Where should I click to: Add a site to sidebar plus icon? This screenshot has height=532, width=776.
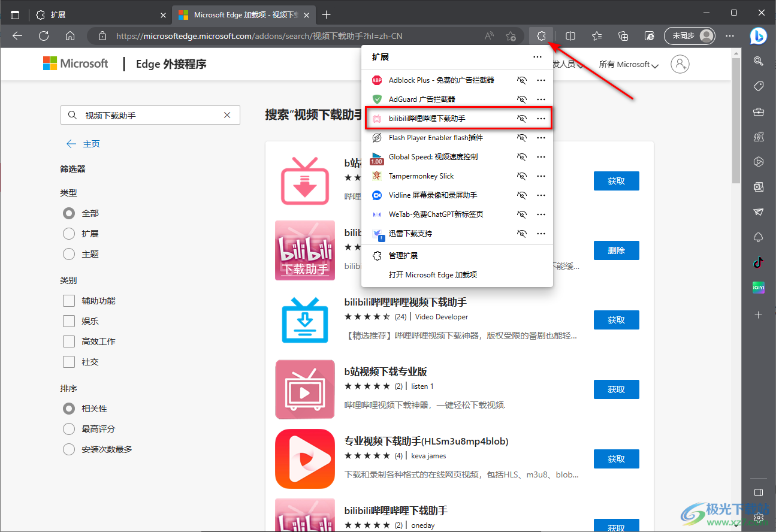759,315
